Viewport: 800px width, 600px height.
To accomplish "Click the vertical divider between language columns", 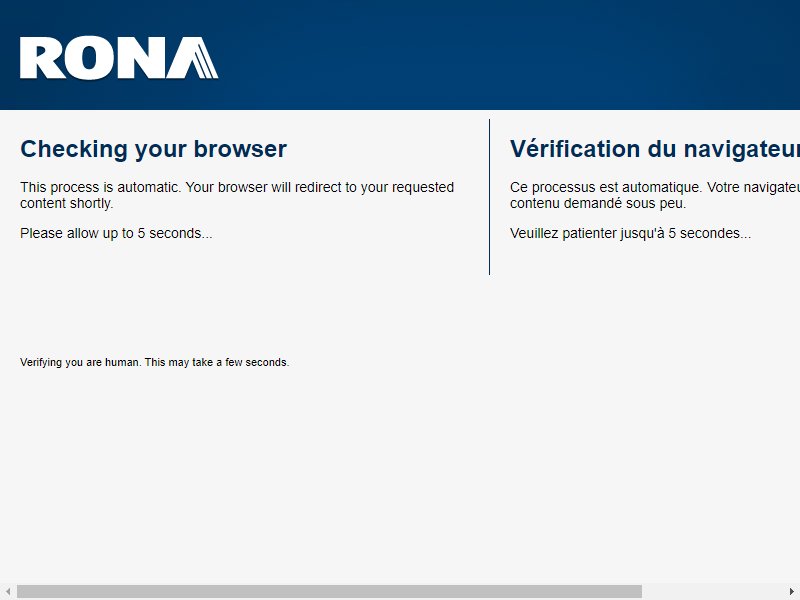I will (489, 197).
